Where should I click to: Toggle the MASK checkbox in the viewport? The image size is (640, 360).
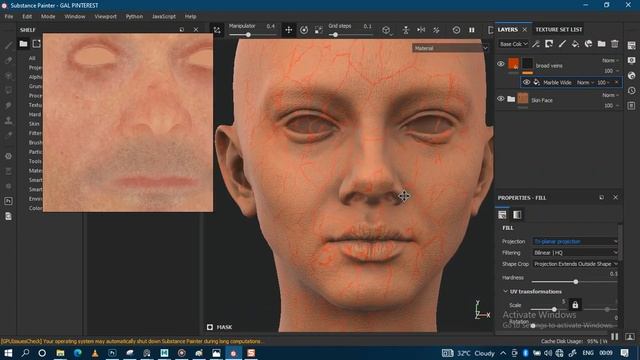(210, 327)
